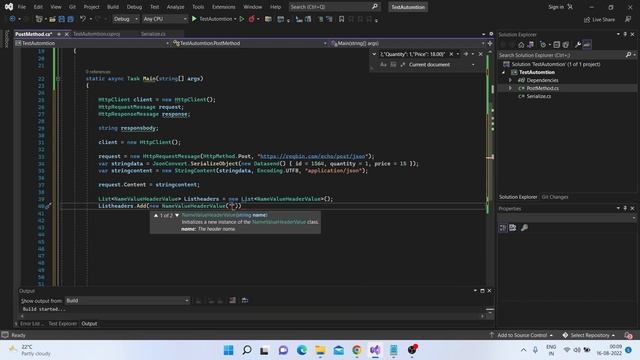Viewport: 640px width, 360px height.
Task: Click Preview Selected Items icon in Solution Explorer
Action: pos(587,44)
